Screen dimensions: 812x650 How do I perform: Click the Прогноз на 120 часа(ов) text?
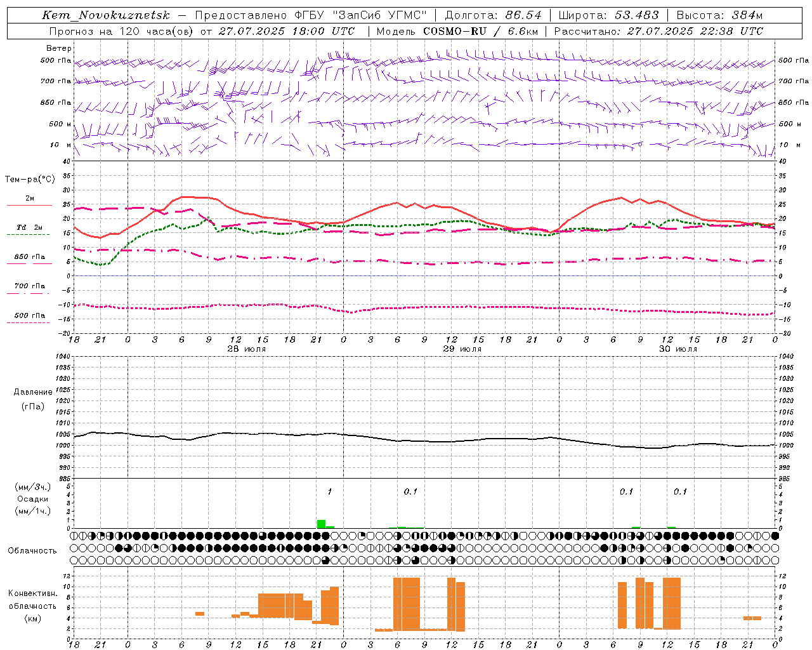(x=122, y=31)
